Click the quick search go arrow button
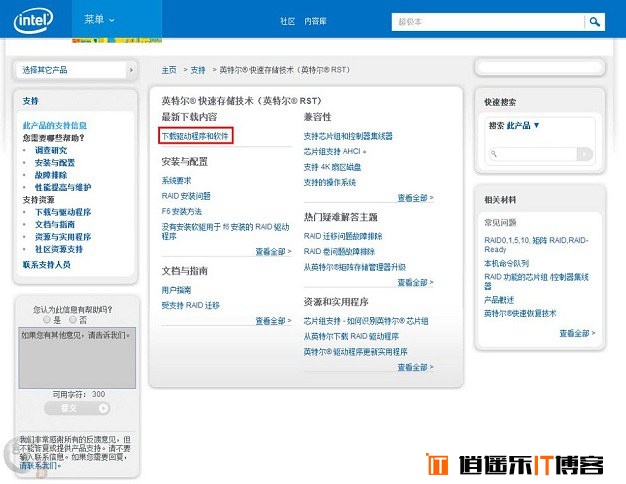This screenshot has height=484, width=626. (585, 154)
